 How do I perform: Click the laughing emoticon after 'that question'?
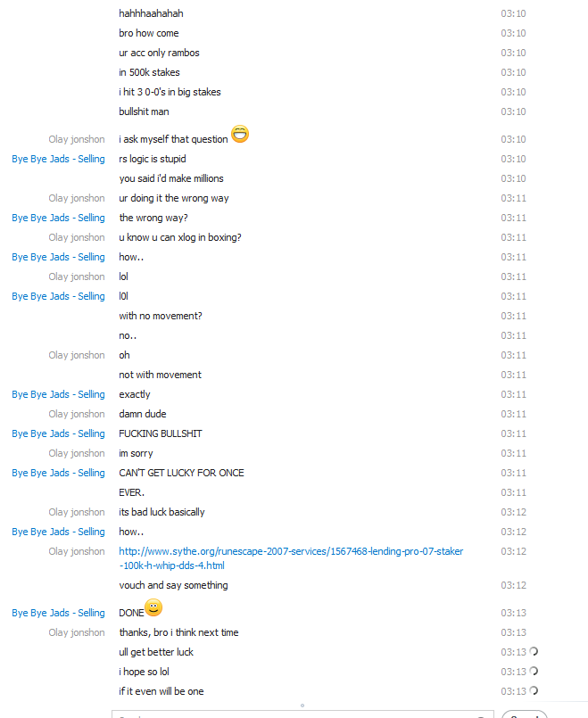pos(240,134)
